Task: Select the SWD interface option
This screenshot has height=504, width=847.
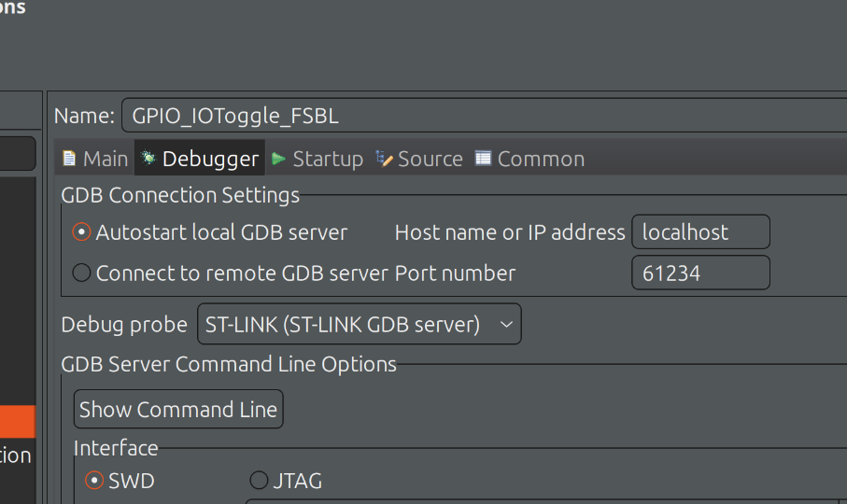Action: point(94,481)
